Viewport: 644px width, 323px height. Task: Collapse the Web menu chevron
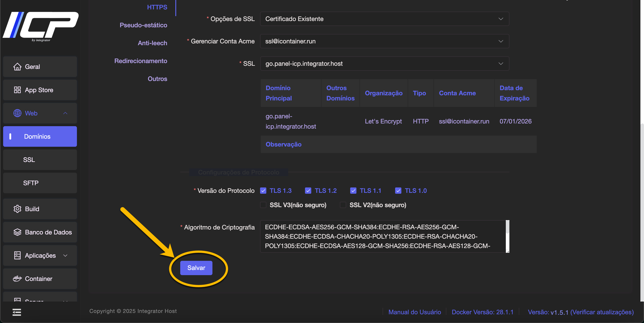pyautogui.click(x=65, y=113)
